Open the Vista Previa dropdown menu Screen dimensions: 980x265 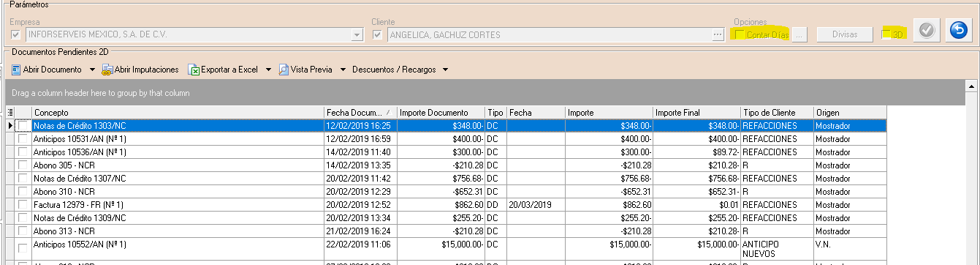coord(342,70)
